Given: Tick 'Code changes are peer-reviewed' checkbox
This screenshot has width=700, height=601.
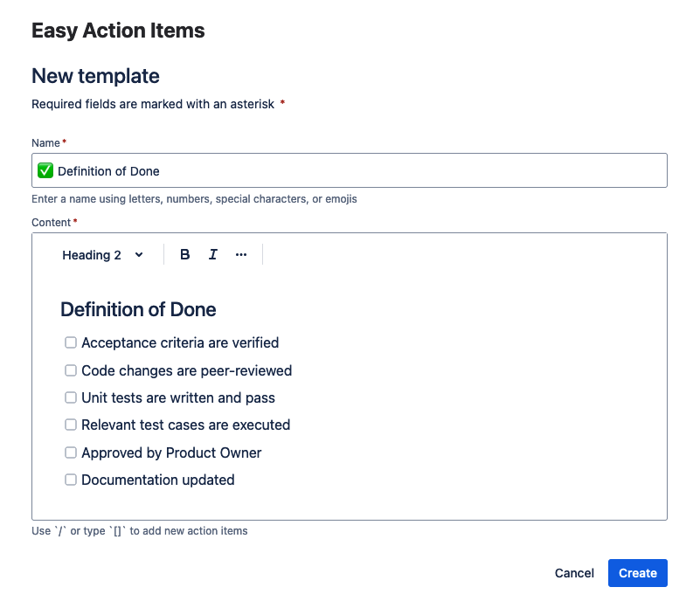Looking at the screenshot, I should [71, 370].
